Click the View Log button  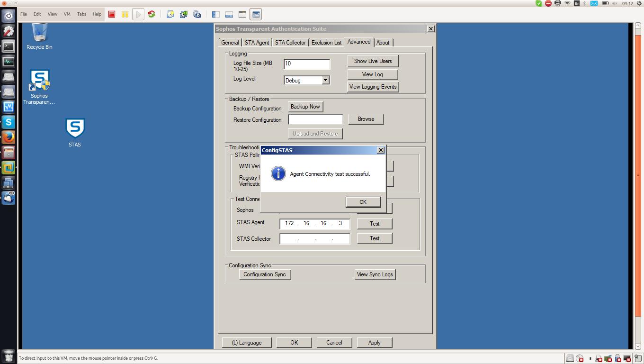pyautogui.click(x=373, y=74)
